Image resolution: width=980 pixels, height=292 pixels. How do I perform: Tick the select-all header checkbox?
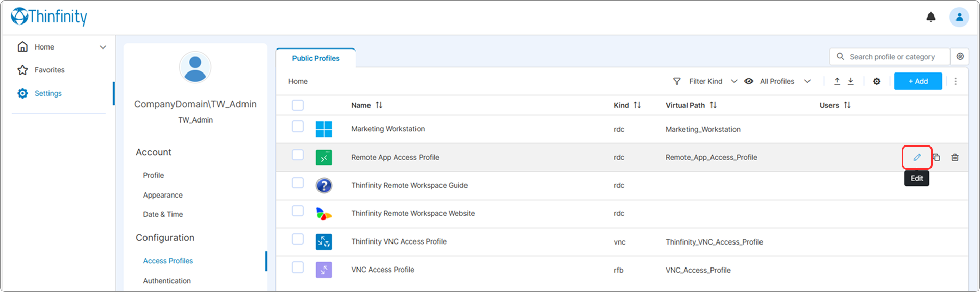298,105
